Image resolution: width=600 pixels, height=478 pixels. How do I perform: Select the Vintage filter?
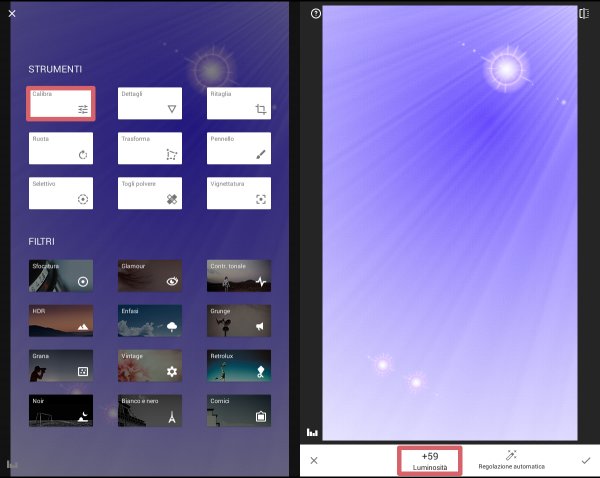point(150,365)
